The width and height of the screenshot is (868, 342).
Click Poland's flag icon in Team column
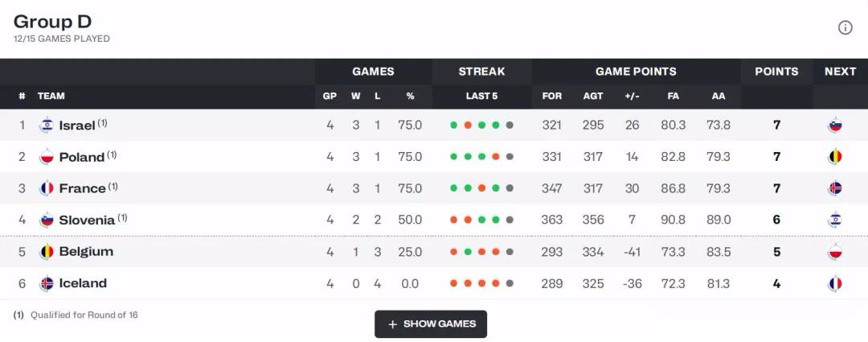(47, 157)
